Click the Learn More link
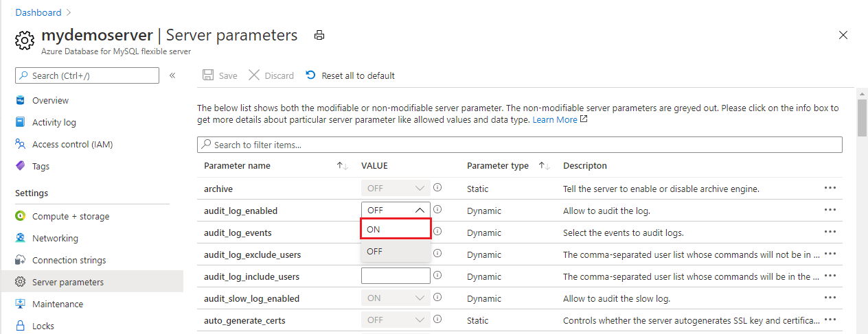Viewport: 868px width, 334px height. (555, 119)
